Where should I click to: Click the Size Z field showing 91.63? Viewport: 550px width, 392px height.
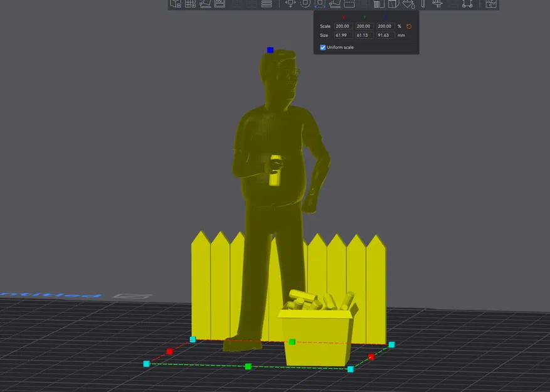[385, 36]
